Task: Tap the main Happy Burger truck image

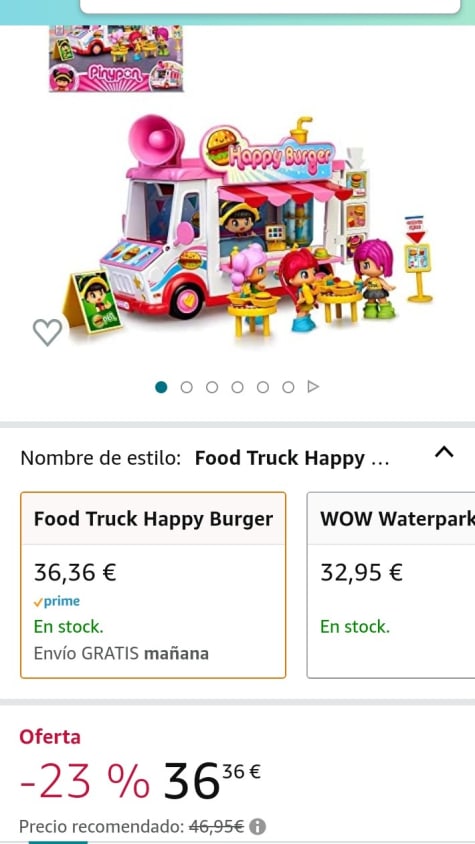Action: tap(252, 226)
